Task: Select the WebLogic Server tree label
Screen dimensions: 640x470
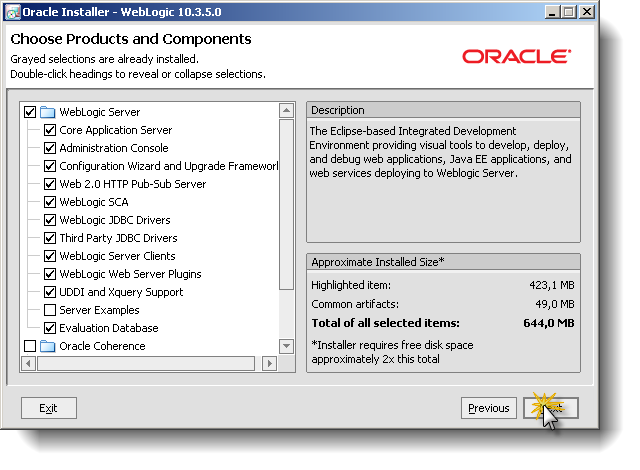Action: tap(100, 112)
